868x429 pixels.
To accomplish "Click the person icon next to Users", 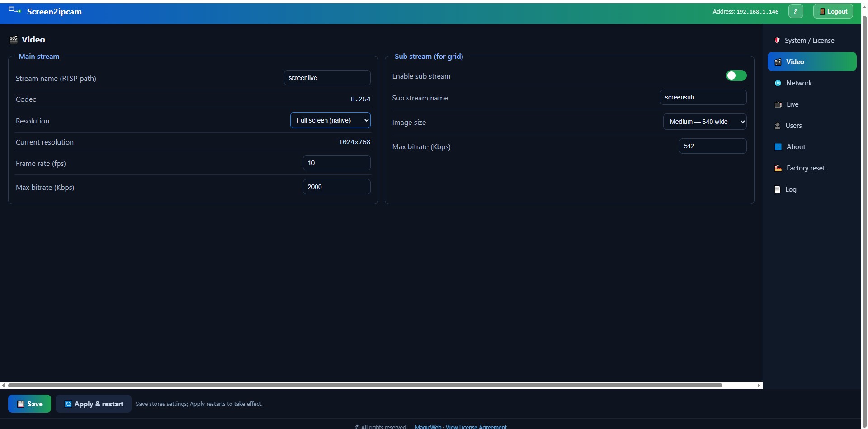I will [778, 126].
